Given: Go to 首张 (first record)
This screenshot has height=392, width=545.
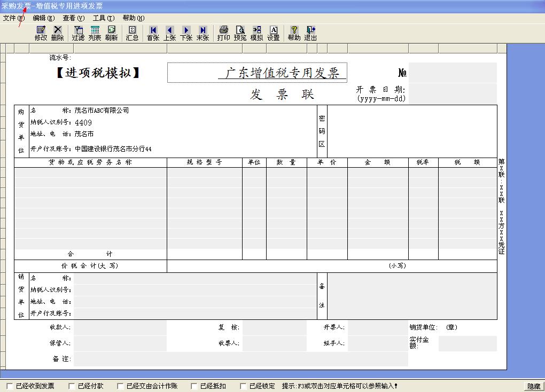Looking at the screenshot, I should click(153, 33).
